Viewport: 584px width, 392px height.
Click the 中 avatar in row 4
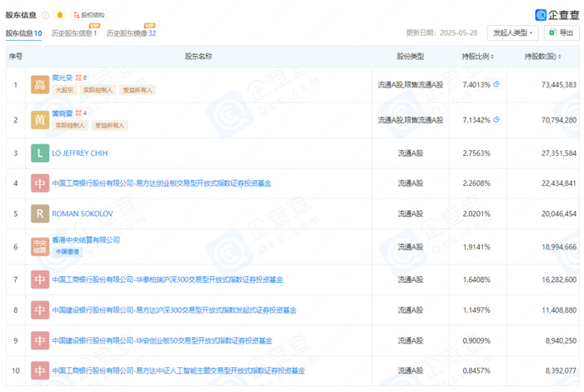pos(40,183)
